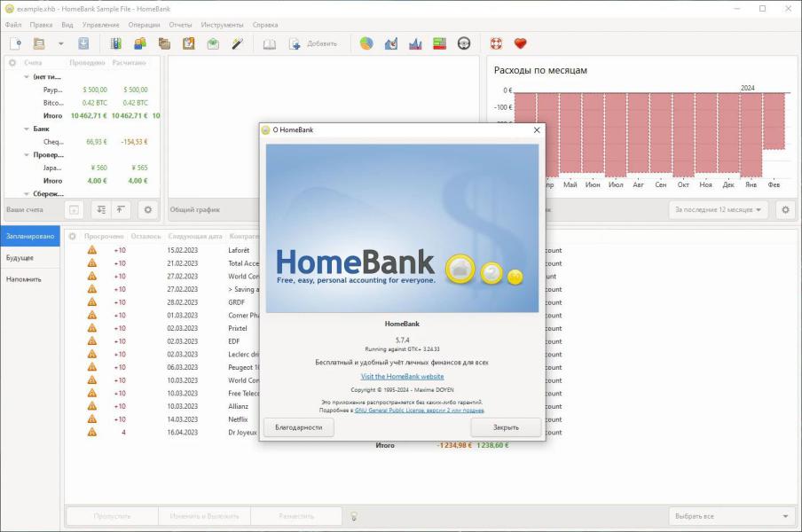This screenshot has width=802, height=532.
Task: Click the lifebuoy help icon
Action: 496,44
